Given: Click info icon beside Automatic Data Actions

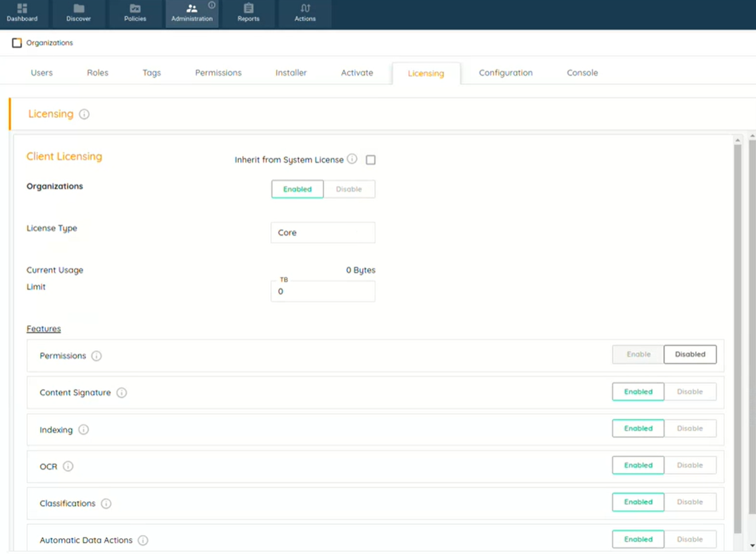Looking at the screenshot, I should point(143,540).
